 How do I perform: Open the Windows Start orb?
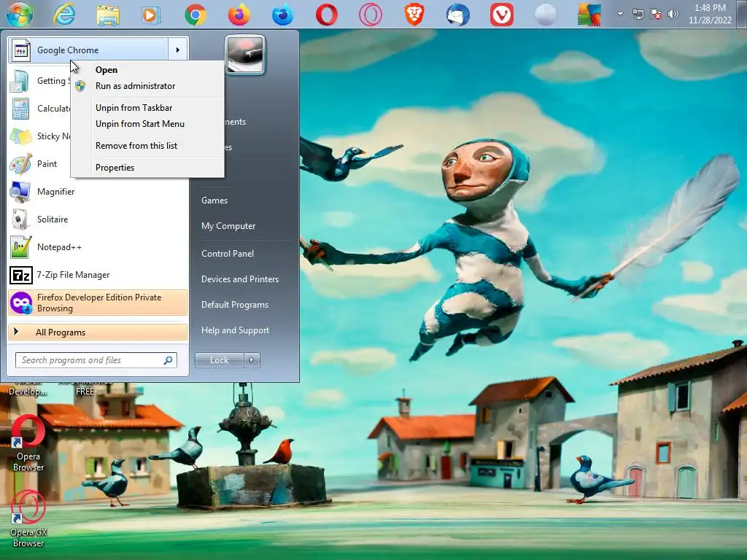20,15
